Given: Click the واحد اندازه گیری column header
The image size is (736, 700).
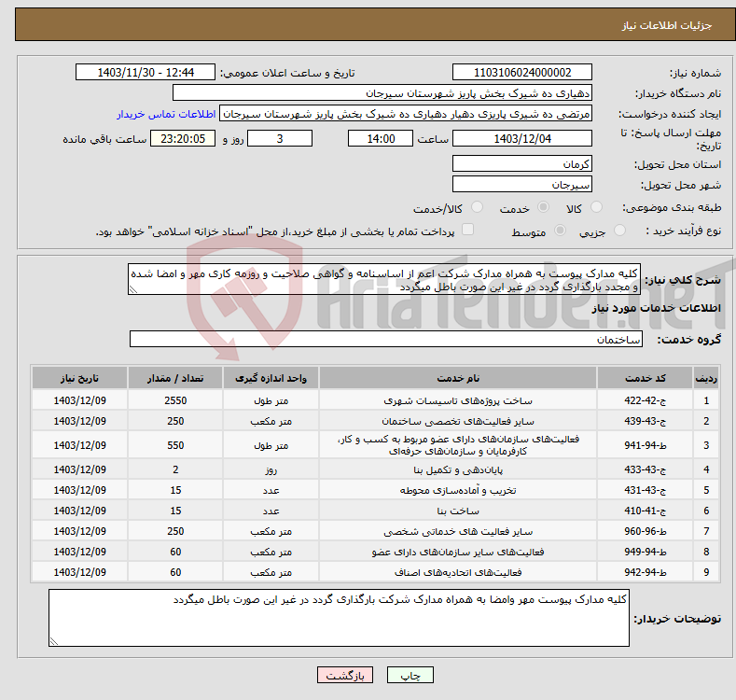Looking at the screenshot, I should pos(271,378).
